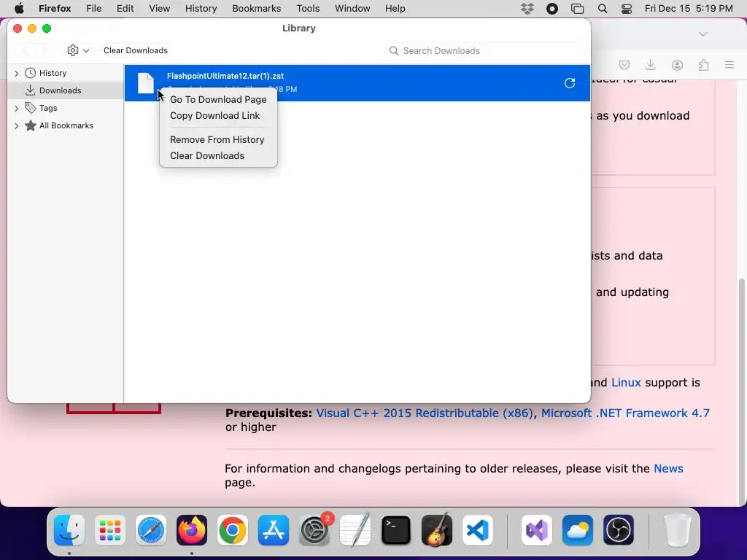Click the Dropbox menu bar icon
This screenshot has width=747, height=560.
[x=527, y=9]
